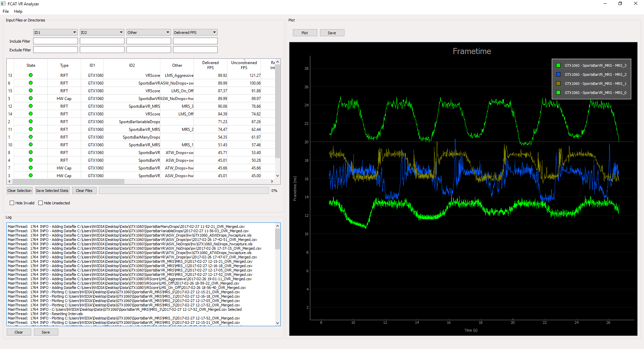
Task: Open the Help menu
Action: point(18,11)
